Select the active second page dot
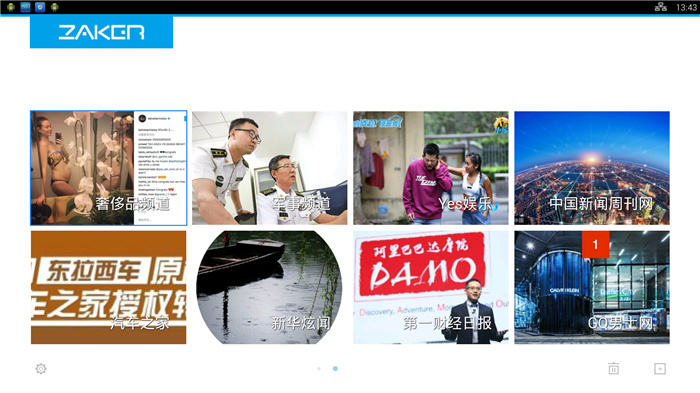The width and height of the screenshot is (700, 393). click(335, 368)
